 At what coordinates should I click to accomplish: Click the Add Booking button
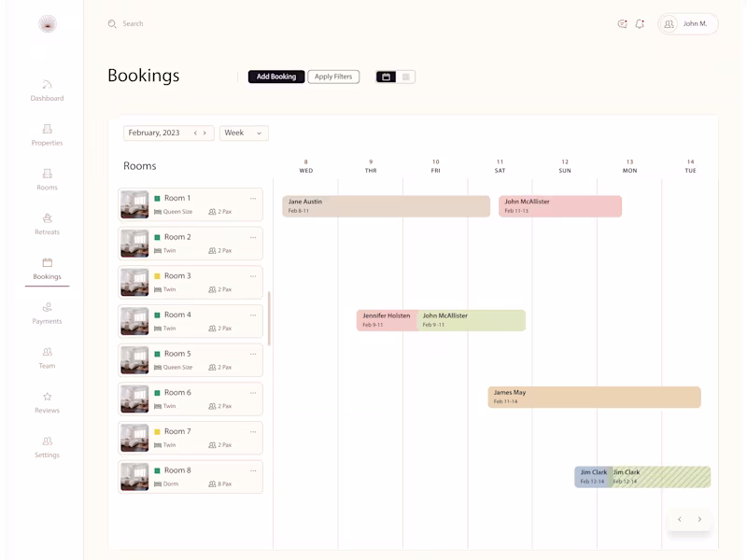276,77
